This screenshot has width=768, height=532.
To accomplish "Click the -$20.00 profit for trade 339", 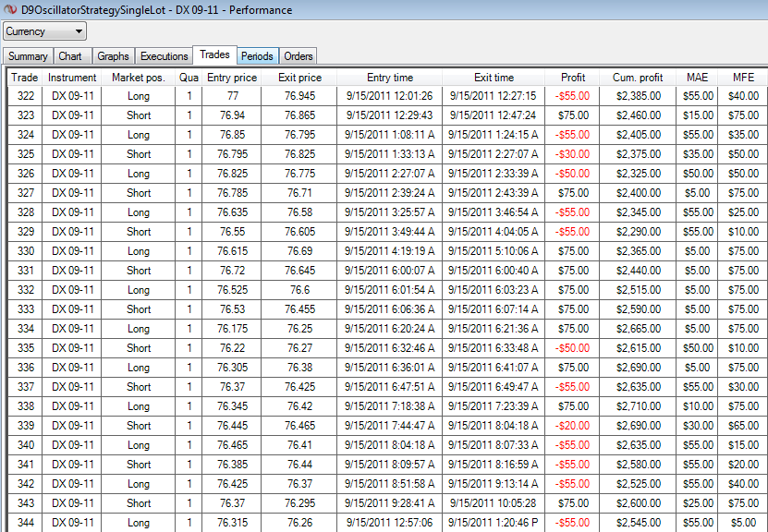I will point(573,426).
